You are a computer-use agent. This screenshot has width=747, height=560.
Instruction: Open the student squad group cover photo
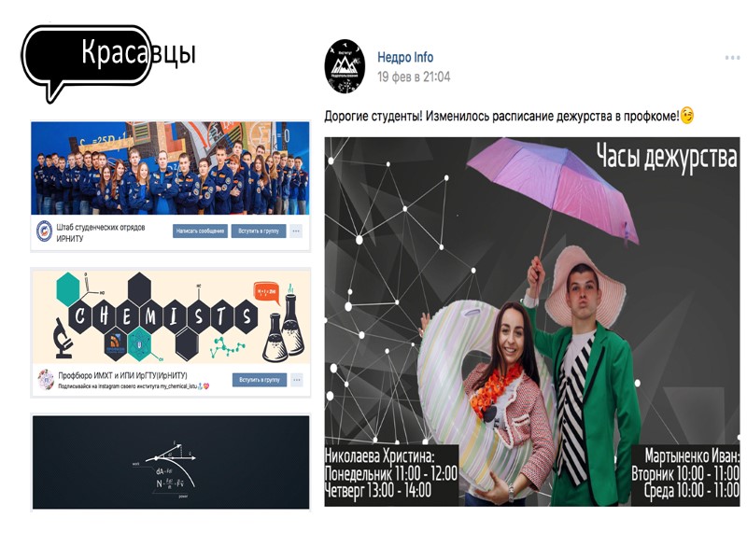[170, 168]
